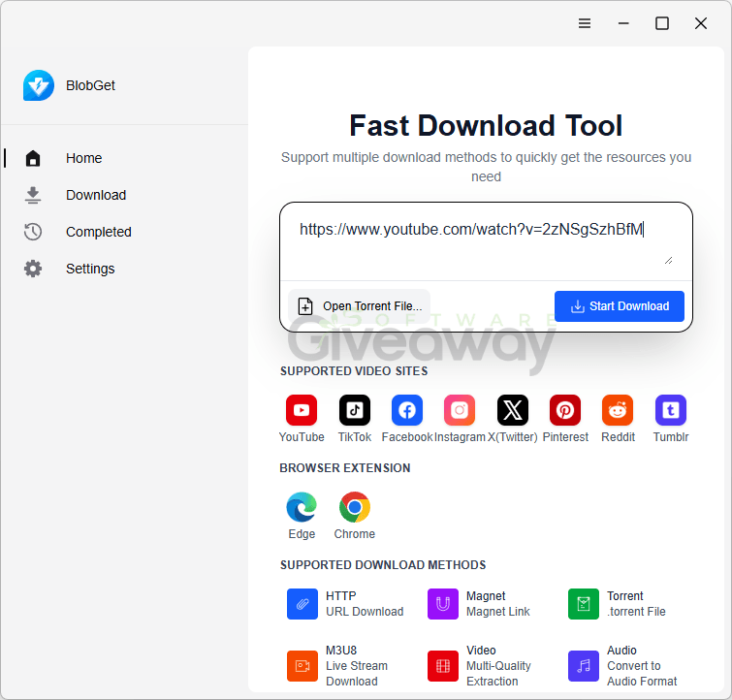Select the Tumblr site icon

pyautogui.click(x=671, y=410)
